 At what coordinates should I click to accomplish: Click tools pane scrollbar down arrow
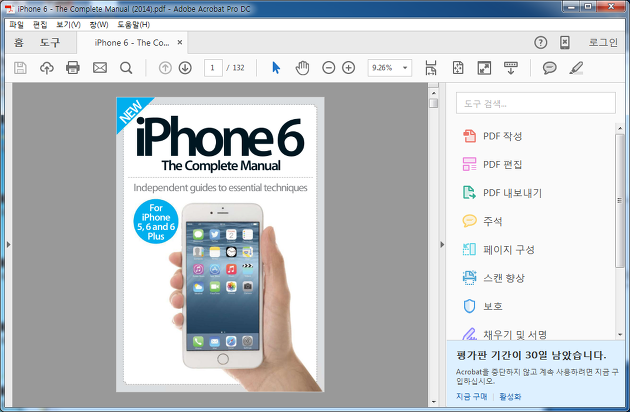tap(620, 334)
